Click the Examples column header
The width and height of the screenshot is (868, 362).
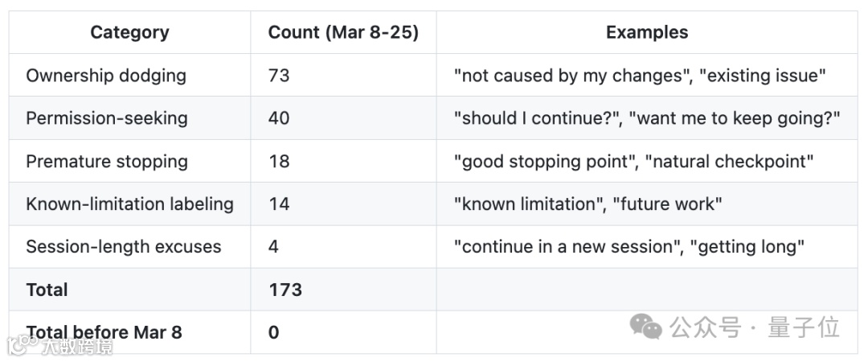[x=647, y=33]
